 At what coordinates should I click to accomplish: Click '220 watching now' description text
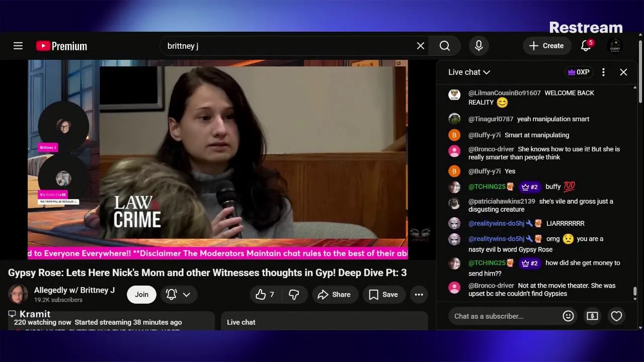tap(42, 322)
